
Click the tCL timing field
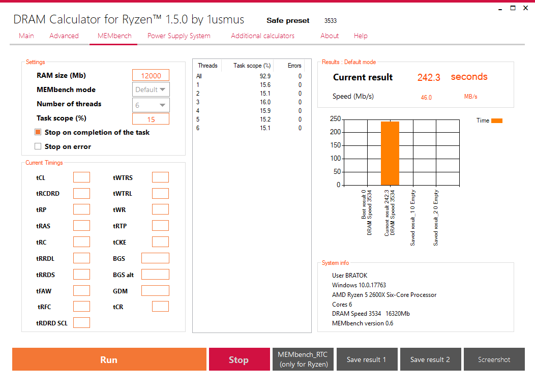(x=81, y=177)
